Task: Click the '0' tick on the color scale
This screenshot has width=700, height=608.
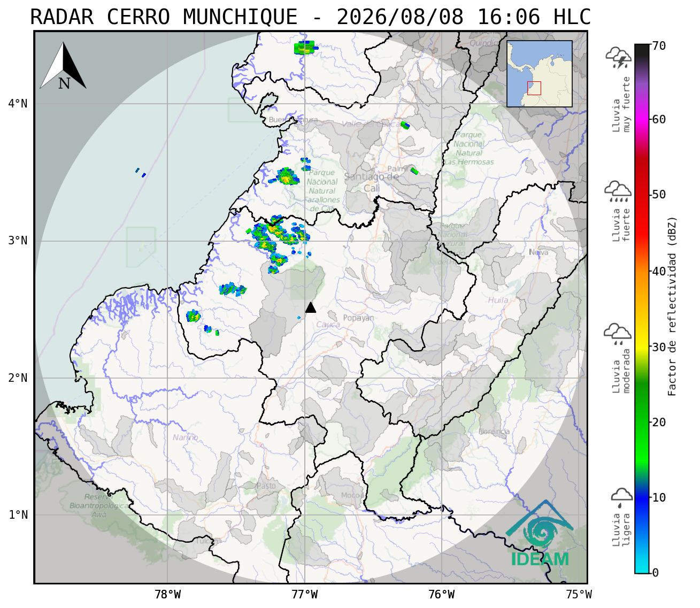Action: click(656, 573)
